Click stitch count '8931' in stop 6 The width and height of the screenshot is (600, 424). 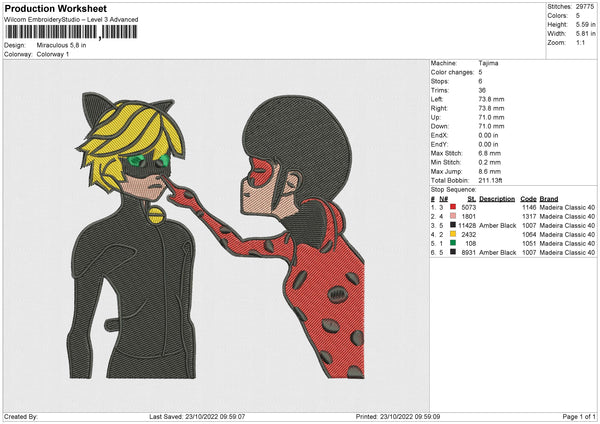(x=469, y=253)
